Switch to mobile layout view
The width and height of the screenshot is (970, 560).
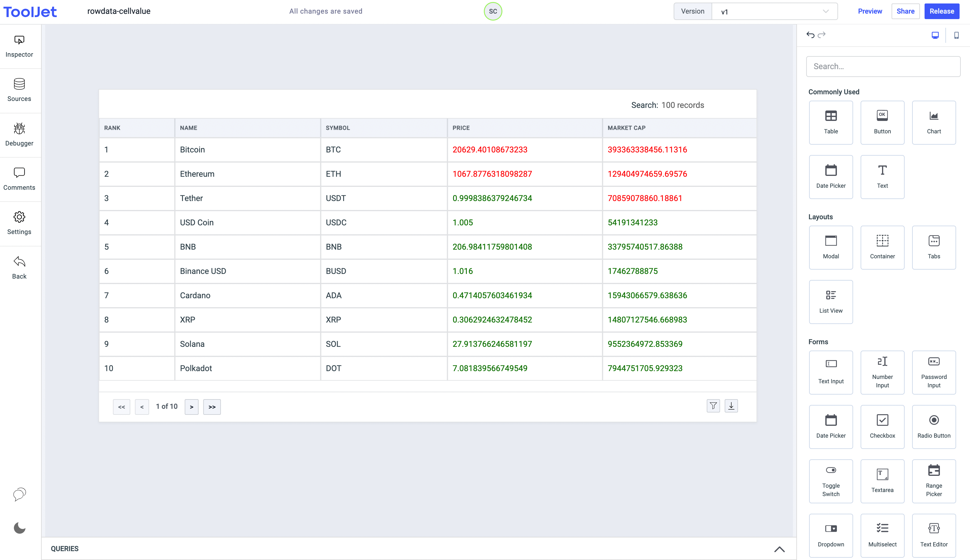[956, 35]
